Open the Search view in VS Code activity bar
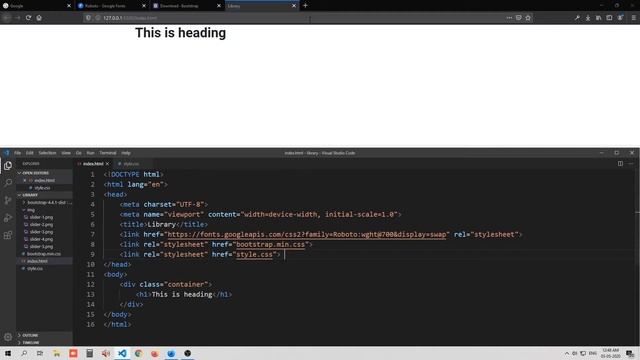Image resolution: width=640 pixels, height=360 pixels. [x=8, y=182]
